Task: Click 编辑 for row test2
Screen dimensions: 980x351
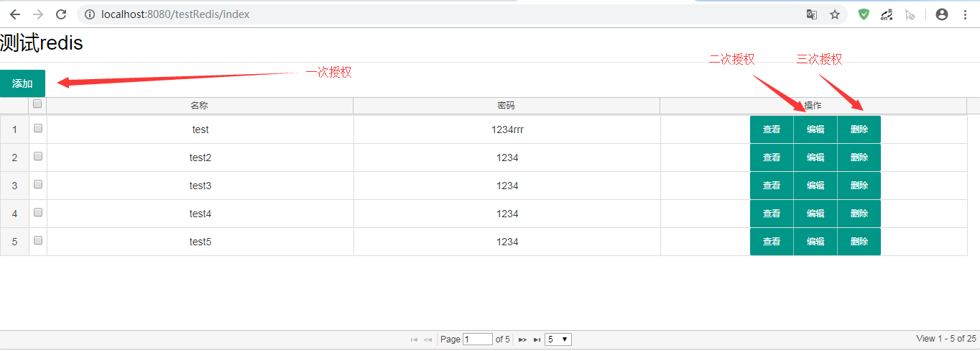Action: [x=815, y=158]
